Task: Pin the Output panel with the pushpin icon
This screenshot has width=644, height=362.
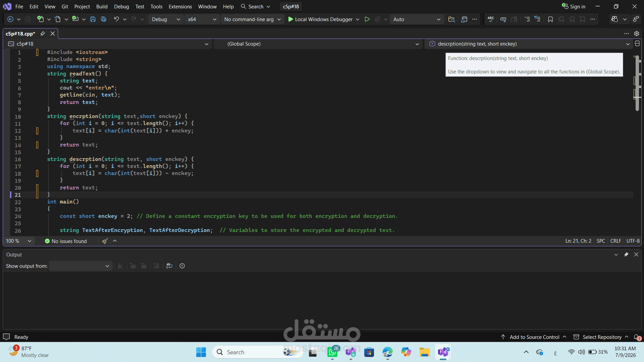Action: point(626,255)
